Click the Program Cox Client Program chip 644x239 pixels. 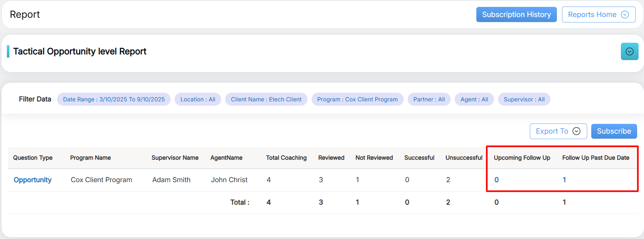(357, 99)
